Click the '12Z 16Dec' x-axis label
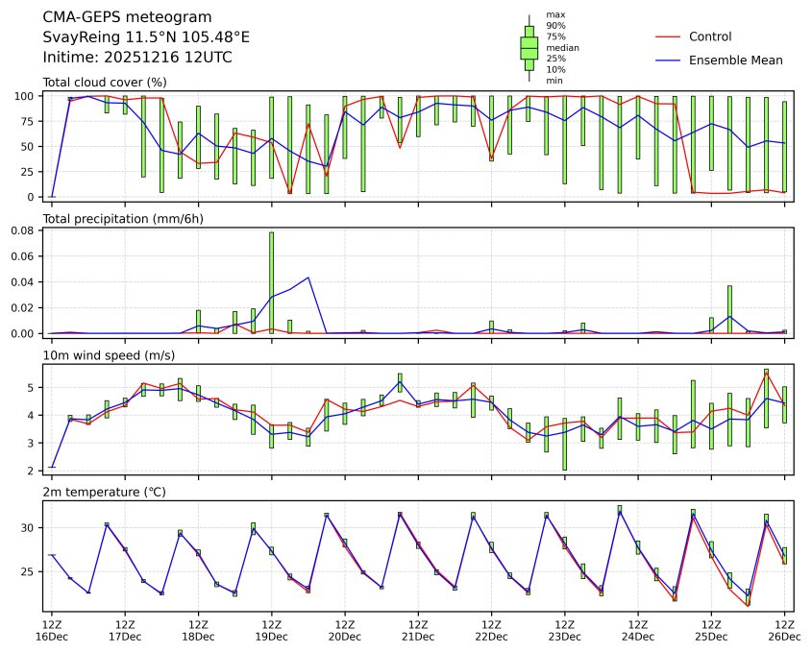Image resolution: width=812 pixels, height=653 pixels. tap(51, 630)
